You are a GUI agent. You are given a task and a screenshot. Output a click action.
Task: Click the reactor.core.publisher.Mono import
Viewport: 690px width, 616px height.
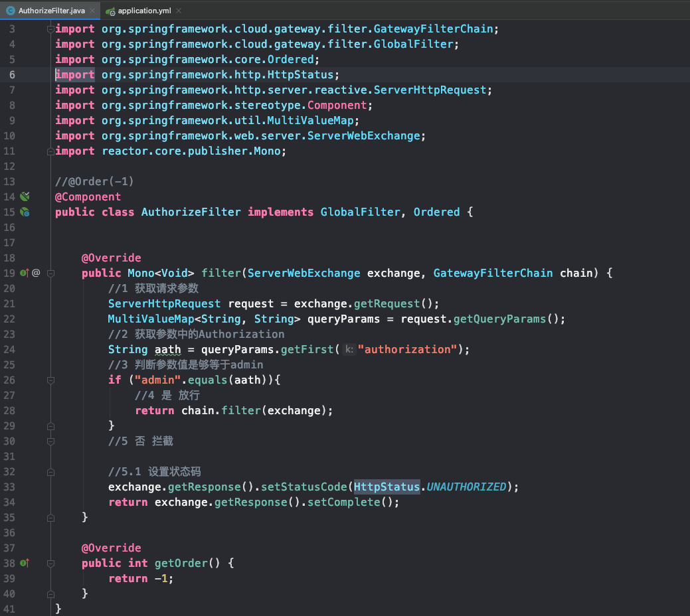(x=171, y=151)
